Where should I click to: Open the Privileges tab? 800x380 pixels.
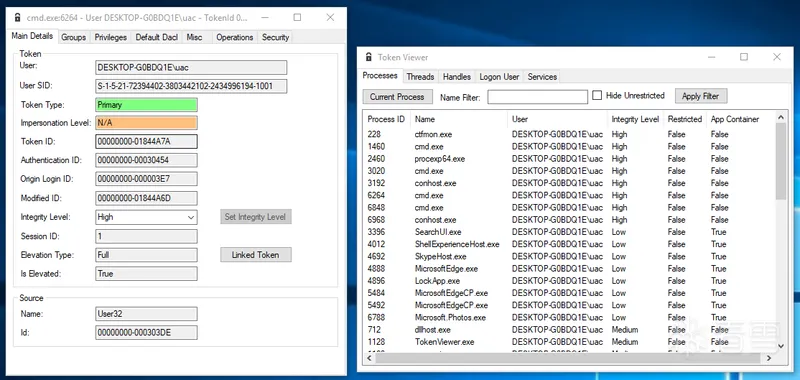(x=111, y=37)
